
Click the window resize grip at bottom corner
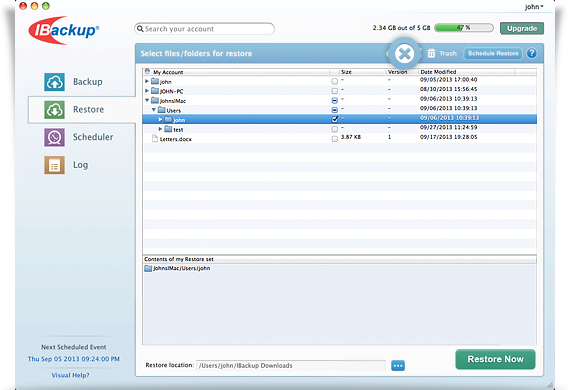[x=550, y=385]
